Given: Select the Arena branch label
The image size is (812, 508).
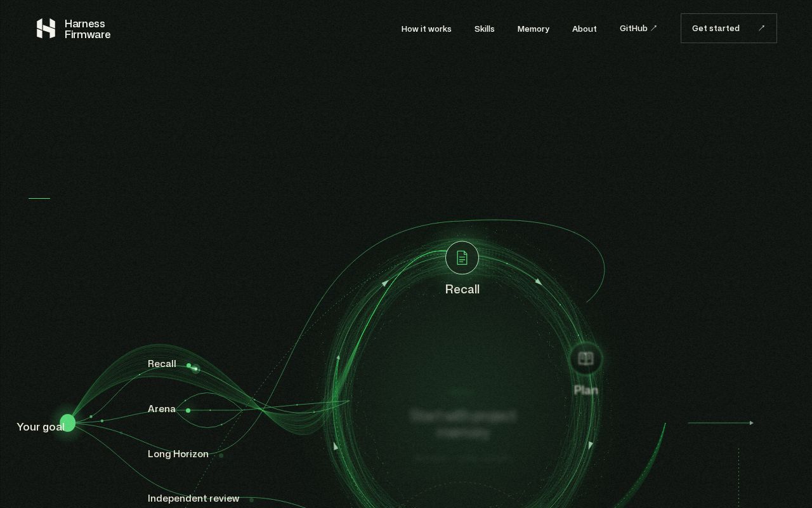Looking at the screenshot, I should 162,409.
